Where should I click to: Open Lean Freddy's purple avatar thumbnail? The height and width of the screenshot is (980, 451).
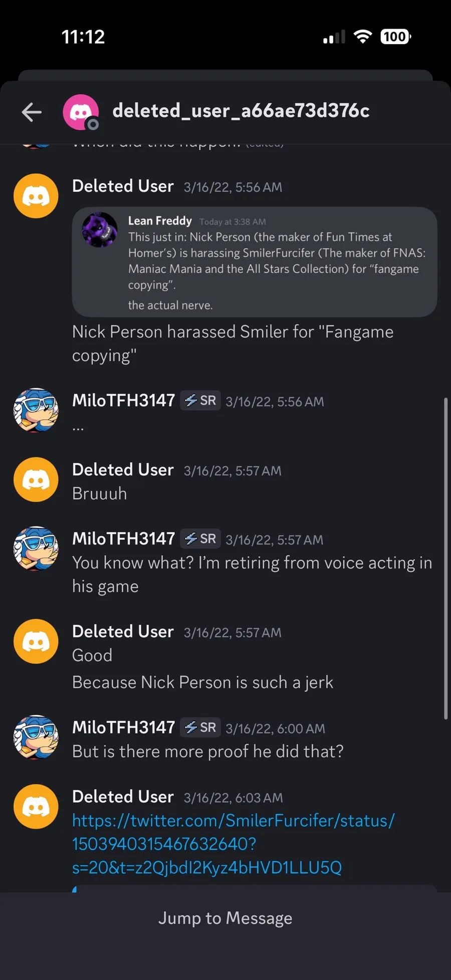100,229
